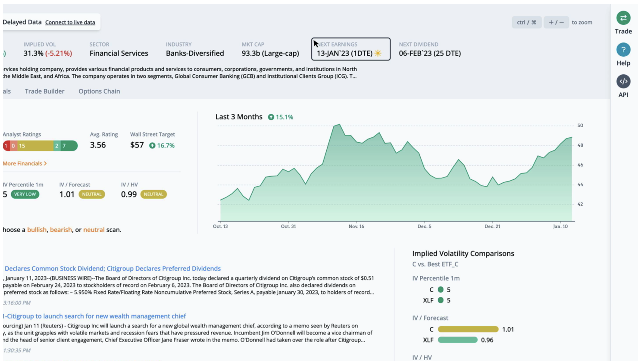This screenshot has height=364, width=639.
Task: Click the sun icon beside next earnings date
Action: (378, 53)
